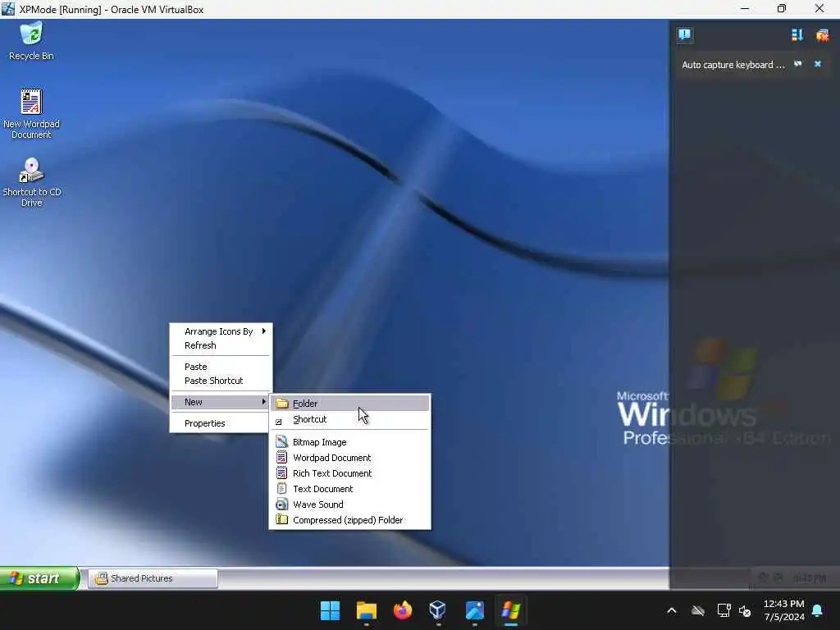Screen dimensions: 840x630
Task: Disable the Auto capture keyboard message
Action: (798, 64)
